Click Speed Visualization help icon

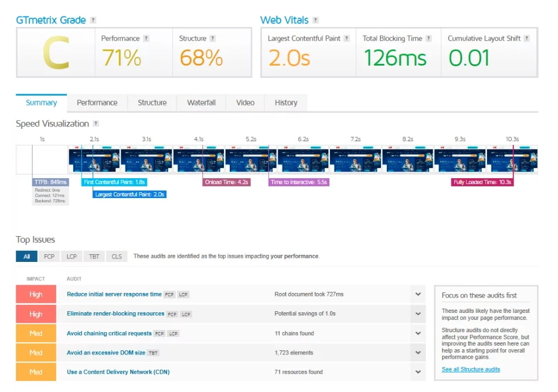pyautogui.click(x=96, y=124)
